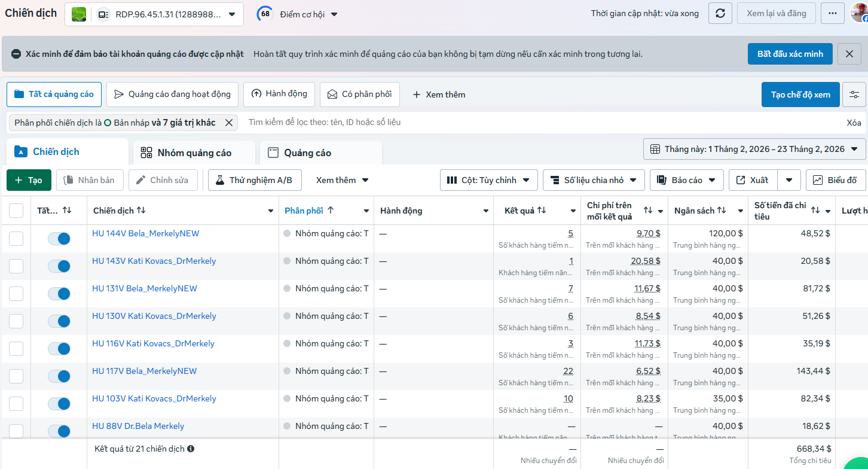868x469 pixels.
Task: Open the date range Tháng này dropdown
Action: [x=754, y=149]
